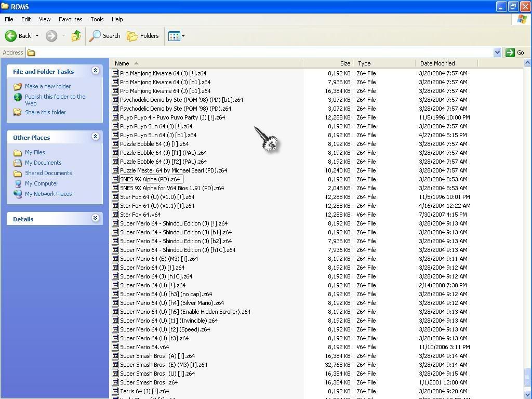The image size is (532, 399).
Task: Click the Up folder icon
Action: pyautogui.click(x=76, y=36)
